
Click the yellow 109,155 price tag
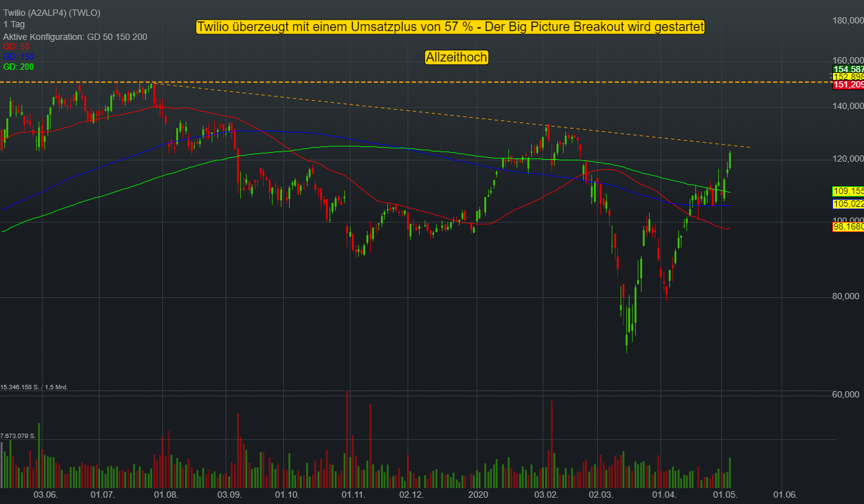click(848, 191)
